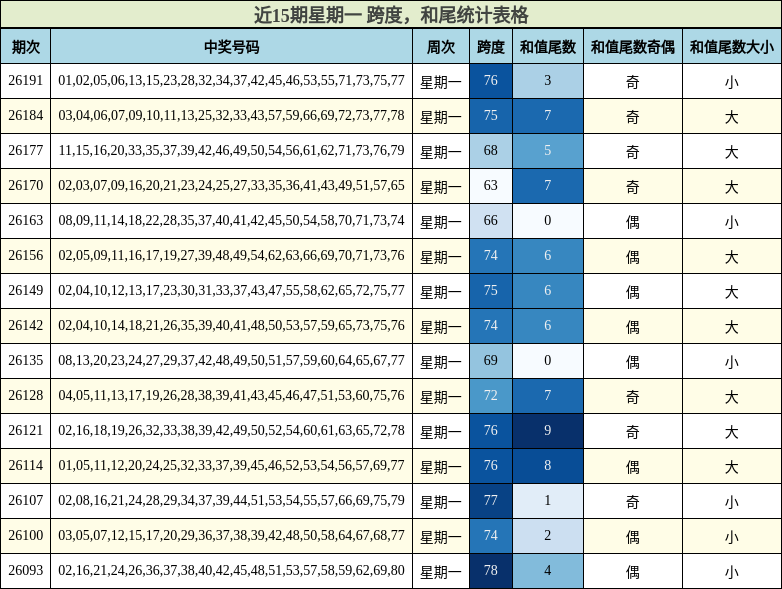The height and width of the screenshot is (589, 782).
Task: Click the 和值尾数大小 column header
Action: pos(732,46)
